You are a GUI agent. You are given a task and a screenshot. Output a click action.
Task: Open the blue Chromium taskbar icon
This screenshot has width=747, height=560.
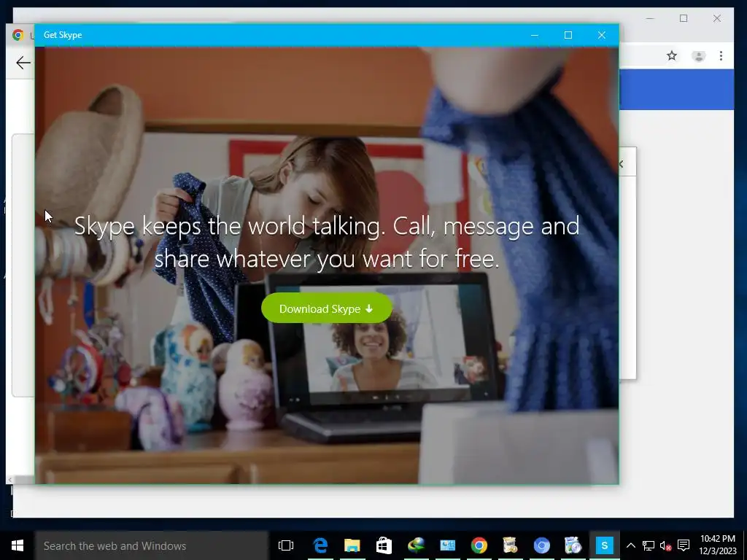542,545
